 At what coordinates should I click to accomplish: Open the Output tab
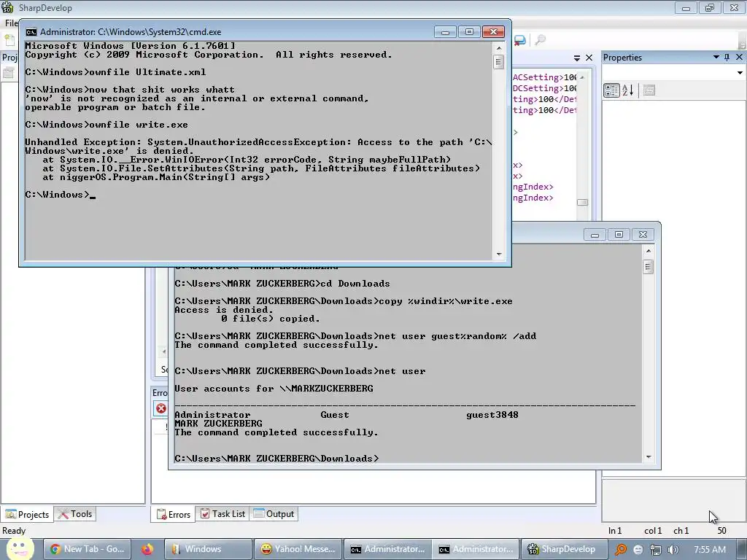[274, 514]
